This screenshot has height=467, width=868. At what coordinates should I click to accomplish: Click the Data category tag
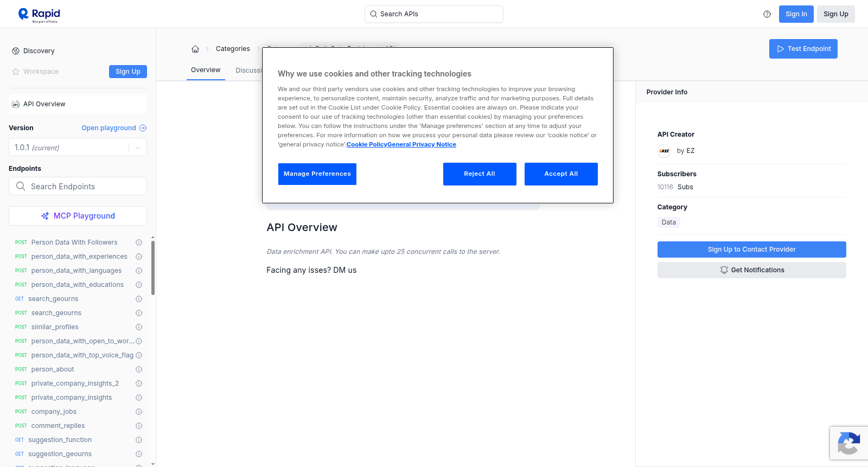[x=669, y=222]
